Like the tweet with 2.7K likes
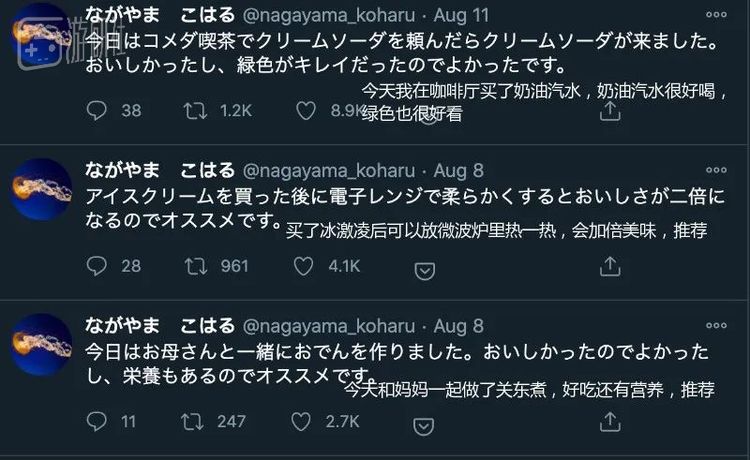The width and height of the screenshot is (750, 460). [x=307, y=421]
